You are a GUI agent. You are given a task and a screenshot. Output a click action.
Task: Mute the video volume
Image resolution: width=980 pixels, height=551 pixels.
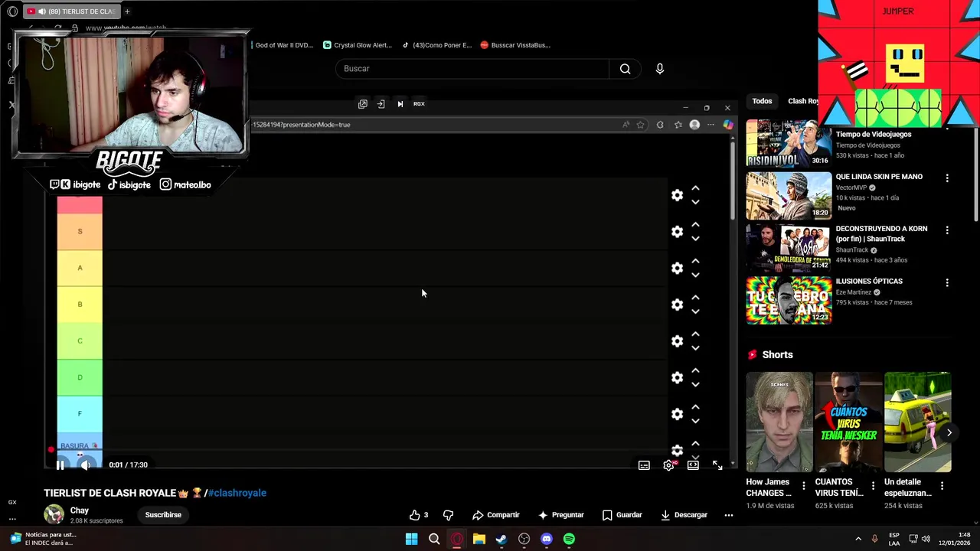[x=86, y=465]
